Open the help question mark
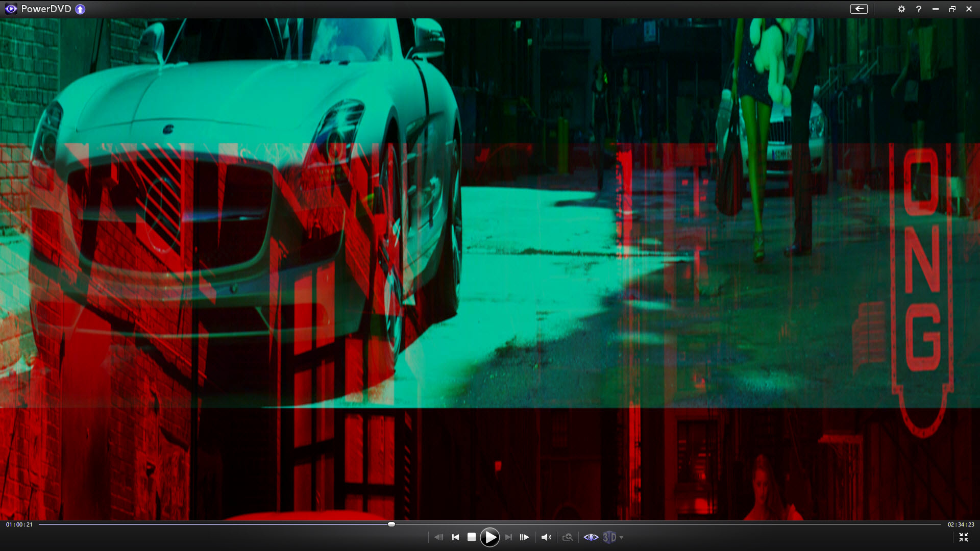The image size is (980, 551). (x=919, y=9)
